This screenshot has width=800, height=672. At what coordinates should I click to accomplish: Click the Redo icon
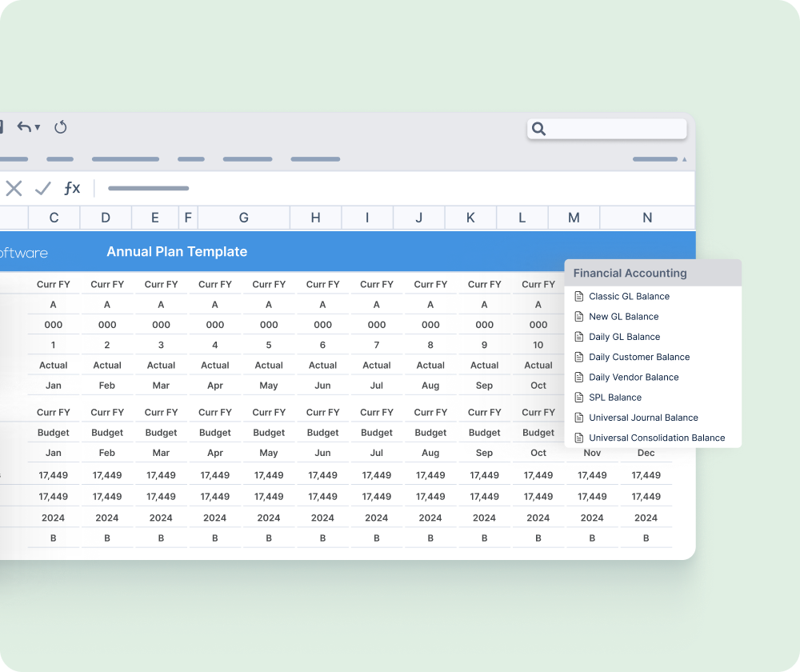coord(60,127)
